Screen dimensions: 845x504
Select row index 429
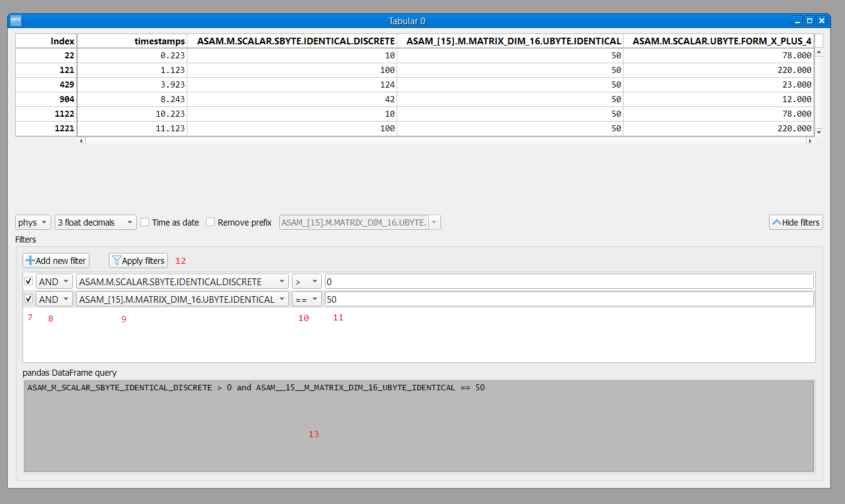point(46,85)
